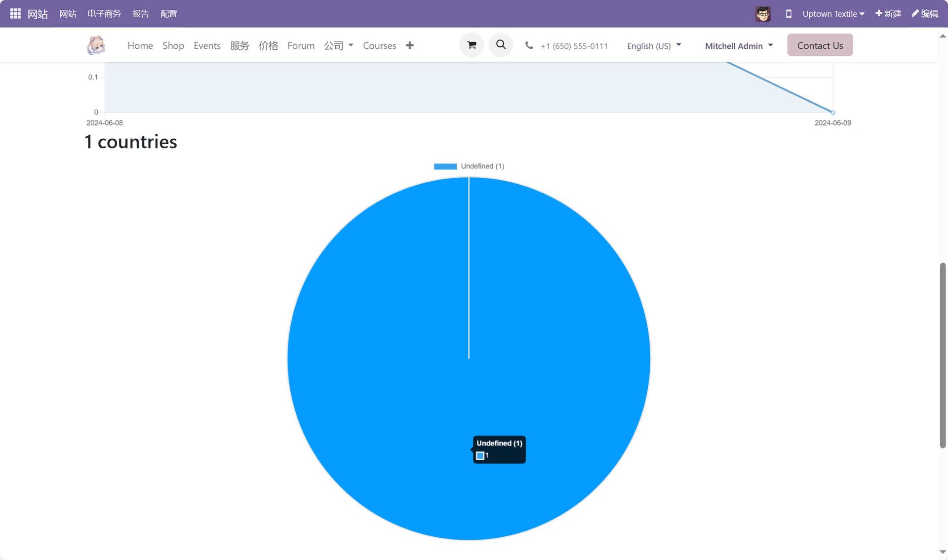This screenshot has height=560, width=948.
Task: Open the Events page link
Action: point(207,45)
